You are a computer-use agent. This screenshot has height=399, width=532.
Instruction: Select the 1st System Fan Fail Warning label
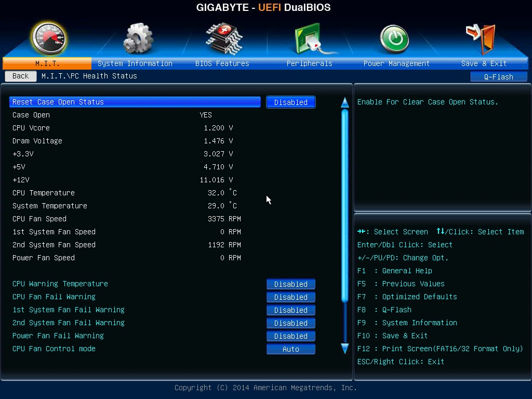(x=69, y=310)
